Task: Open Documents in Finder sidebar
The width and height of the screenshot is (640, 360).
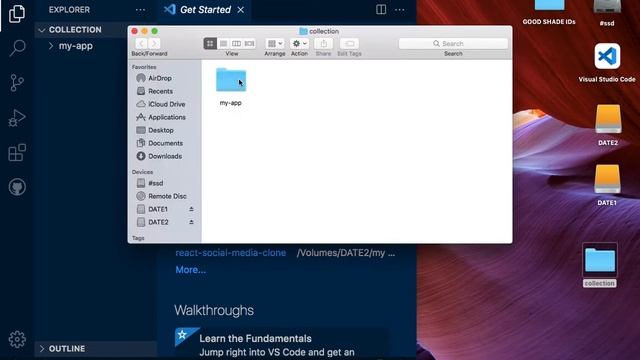Action: point(165,143)
